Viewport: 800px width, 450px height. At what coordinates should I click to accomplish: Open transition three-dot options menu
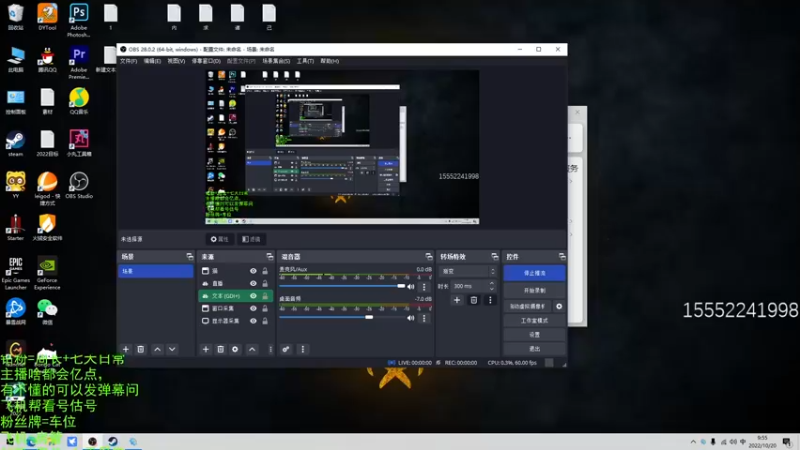tap(490, 300)
